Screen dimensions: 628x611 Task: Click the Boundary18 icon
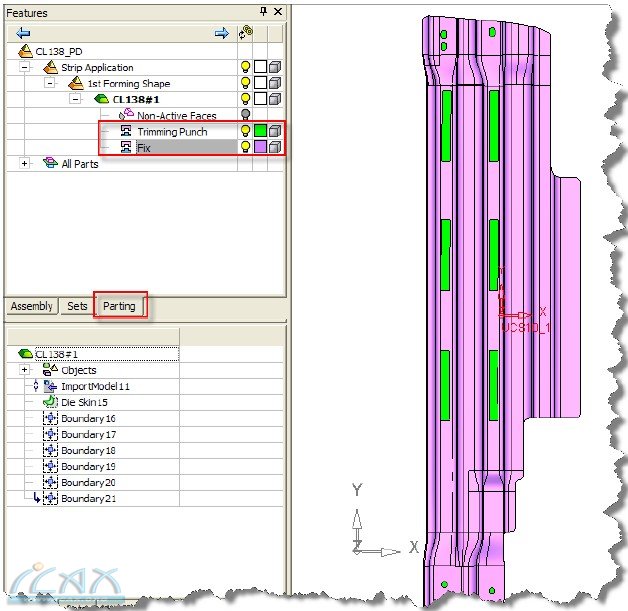pos(50,450)
